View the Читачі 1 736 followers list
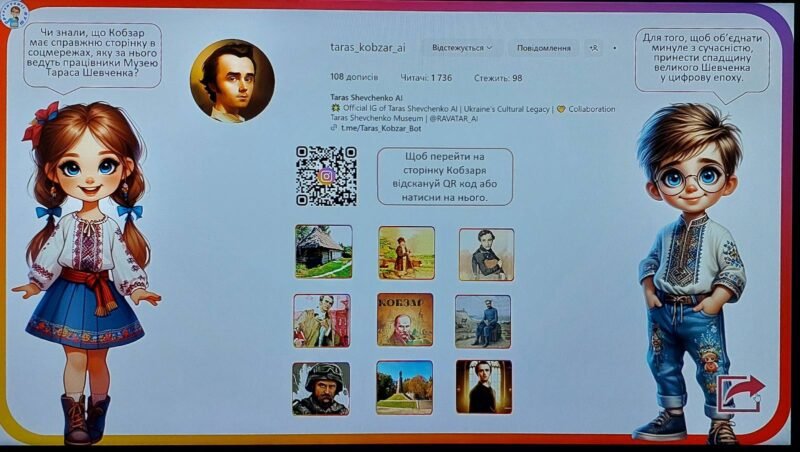 point(427,77)
